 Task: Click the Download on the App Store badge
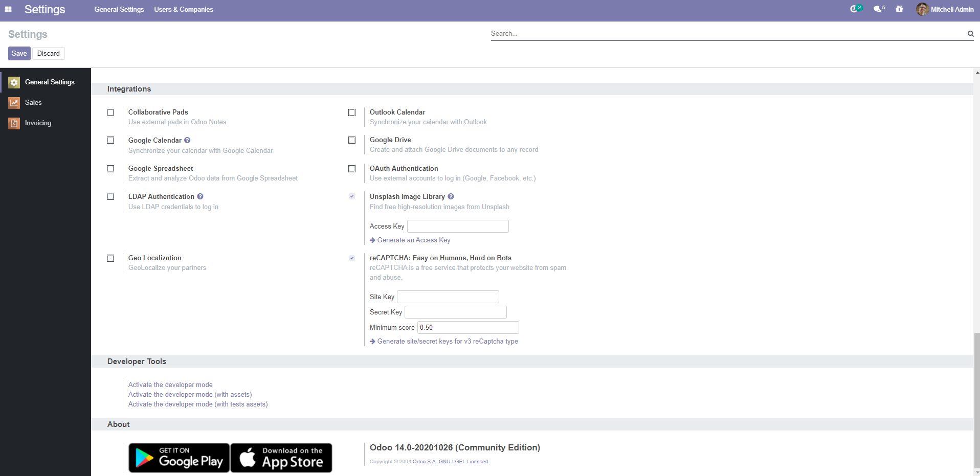(x=281, y=458)
